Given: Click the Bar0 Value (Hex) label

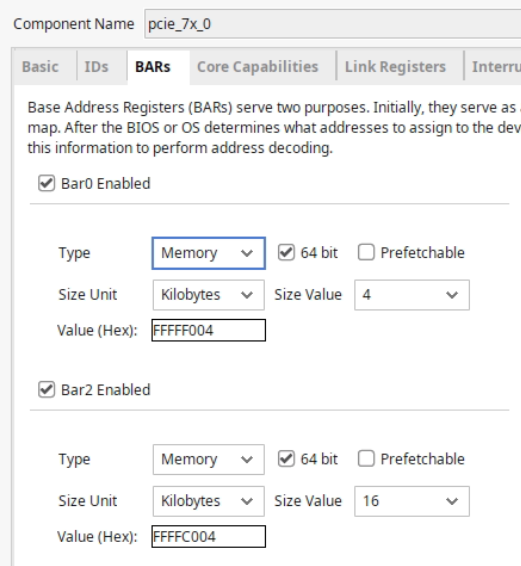Looking at the screenshot, I should [x=97, y=330].
